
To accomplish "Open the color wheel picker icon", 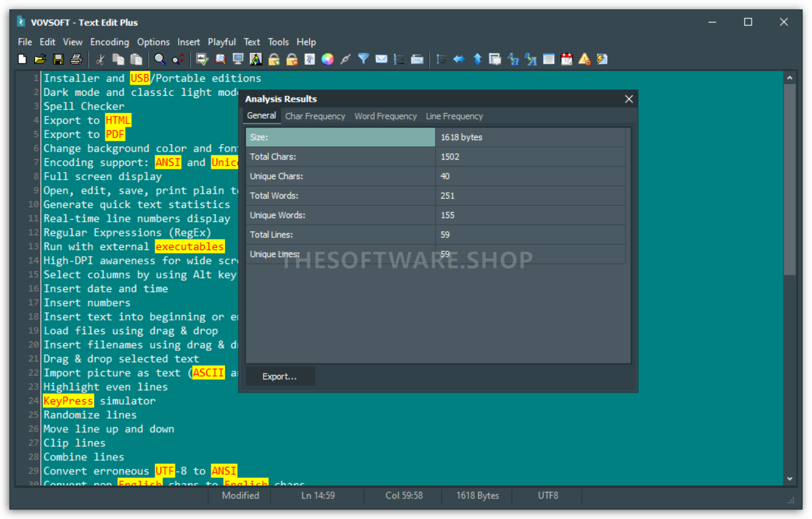I will [x=327, y=59].
